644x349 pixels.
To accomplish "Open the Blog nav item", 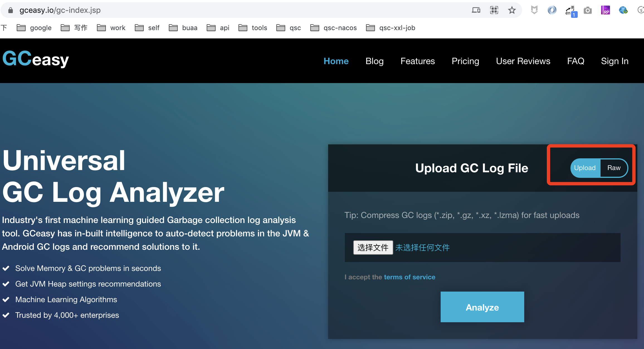I will pyautogui.click(x=374, y=61).
